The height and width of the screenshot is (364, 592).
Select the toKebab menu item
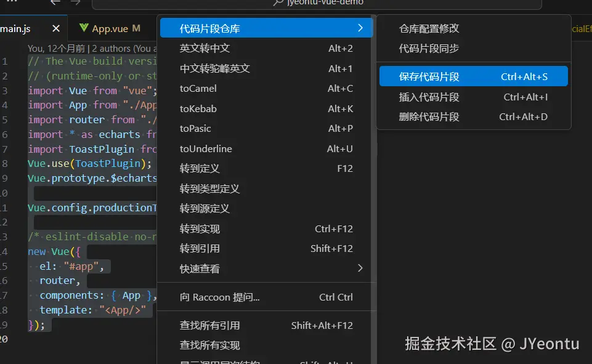pyautogui.click(x=266, y=109)
